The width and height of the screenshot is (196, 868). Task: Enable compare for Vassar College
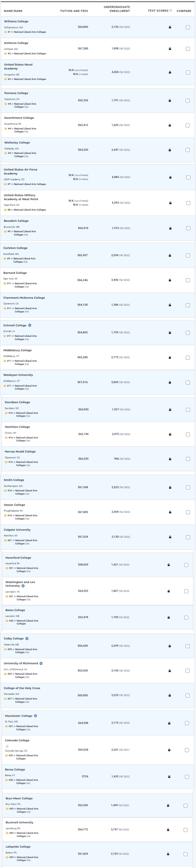point(188,512)
